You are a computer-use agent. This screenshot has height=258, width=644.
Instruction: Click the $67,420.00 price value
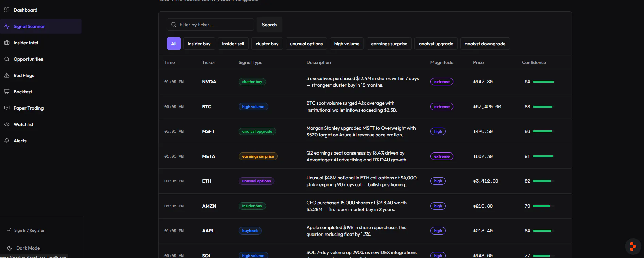click(487, 107)
